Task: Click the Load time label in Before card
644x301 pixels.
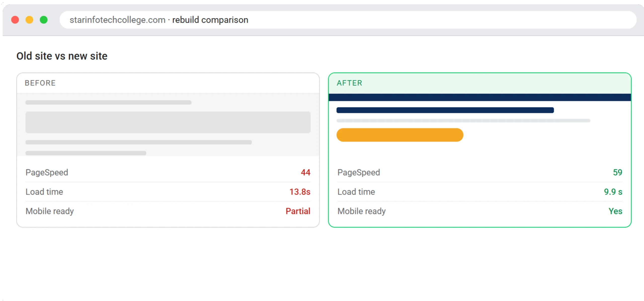Action: pos(44,192)
